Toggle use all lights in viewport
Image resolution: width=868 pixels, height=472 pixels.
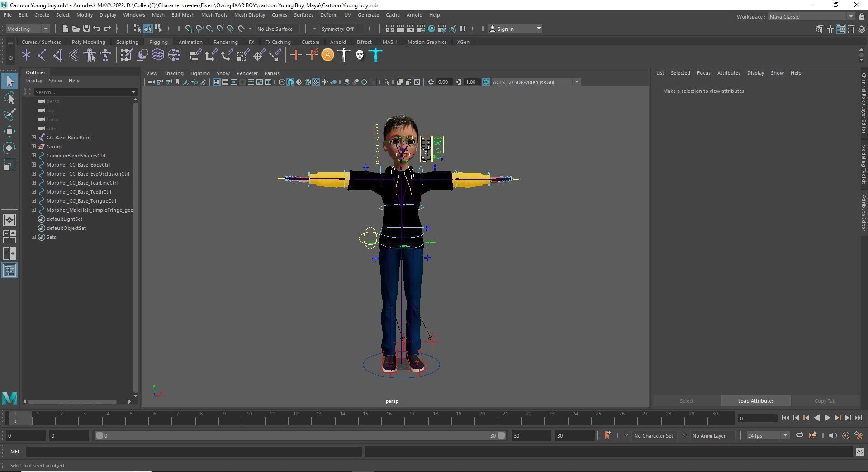325,82
